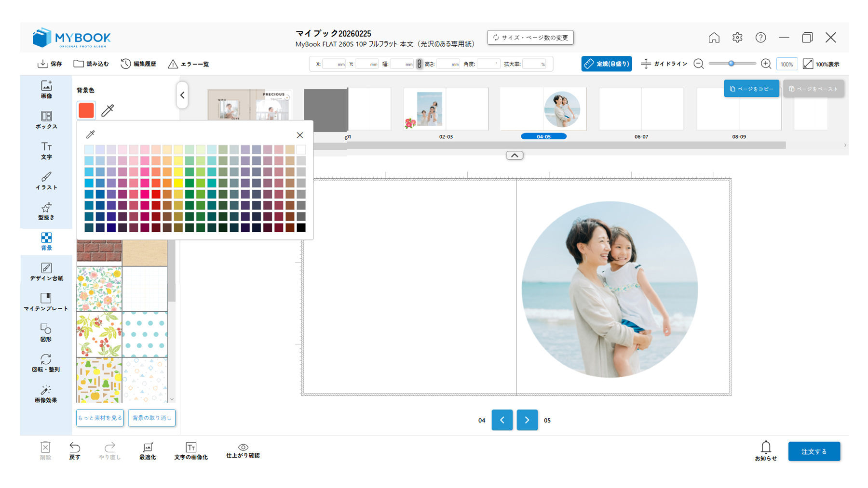The image size is (868, 488).
Task: Click the circular mother-daughter photo on canvas
Action: (x=610, y=289)
